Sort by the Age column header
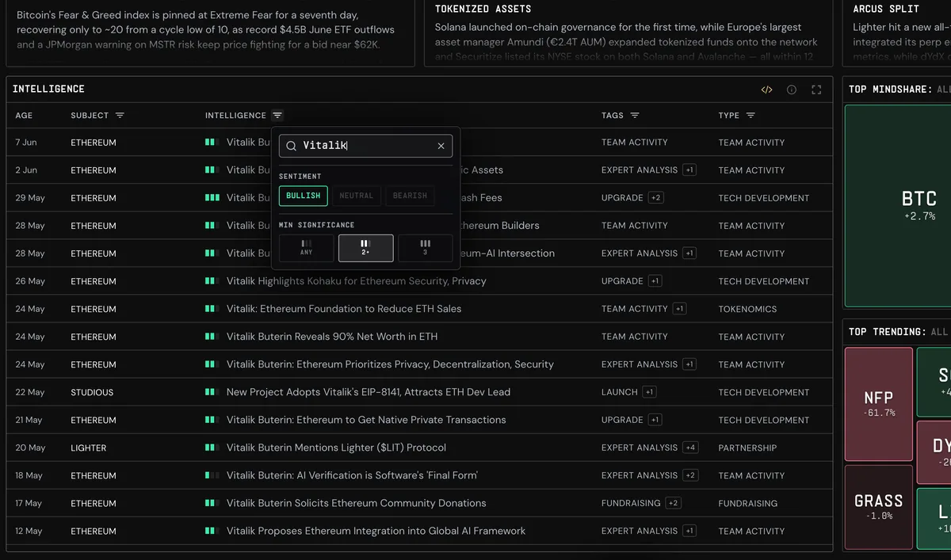This screenshot has width=951, height=560. coord(25,116)
